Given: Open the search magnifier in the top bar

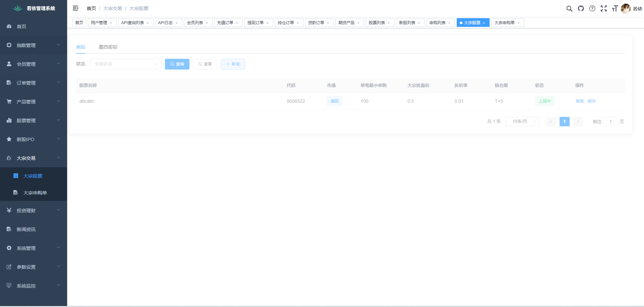Looking at the screenshot, I should click(x=569, y=9).
